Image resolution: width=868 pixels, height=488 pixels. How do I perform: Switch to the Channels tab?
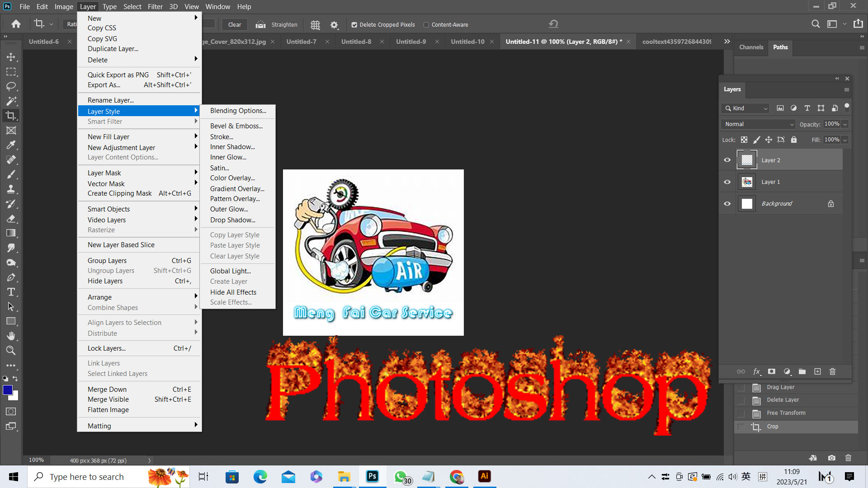point(751,47)
